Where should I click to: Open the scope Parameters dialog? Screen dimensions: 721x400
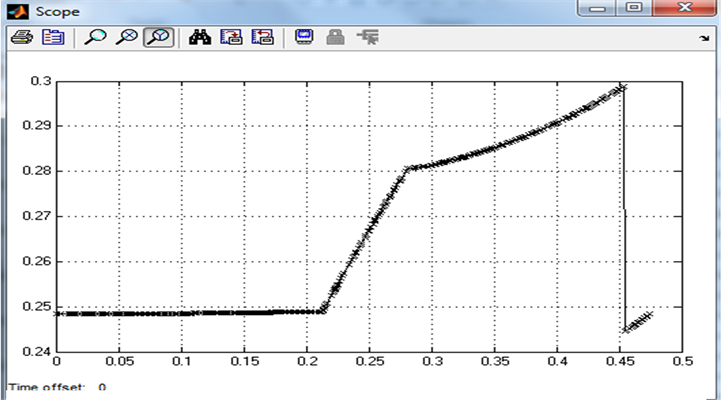(x=50, y=38)
